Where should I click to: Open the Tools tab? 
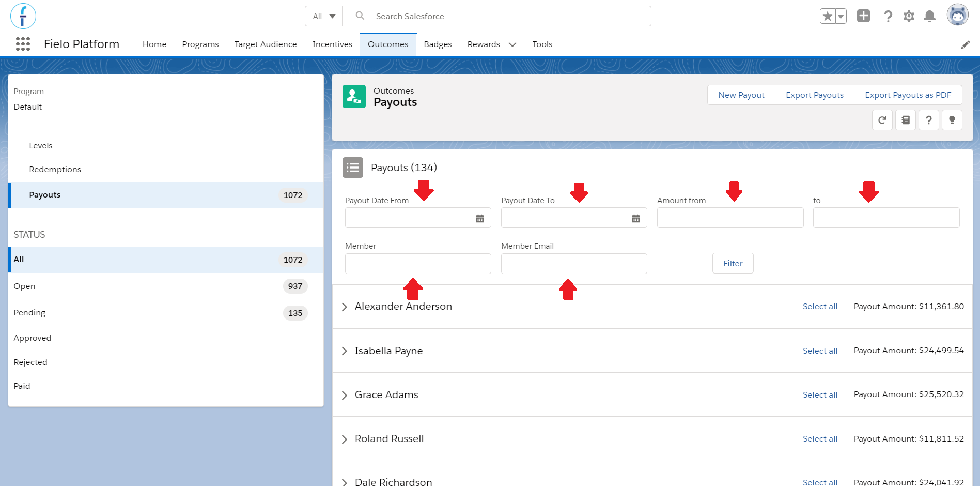tap(542, 44)
